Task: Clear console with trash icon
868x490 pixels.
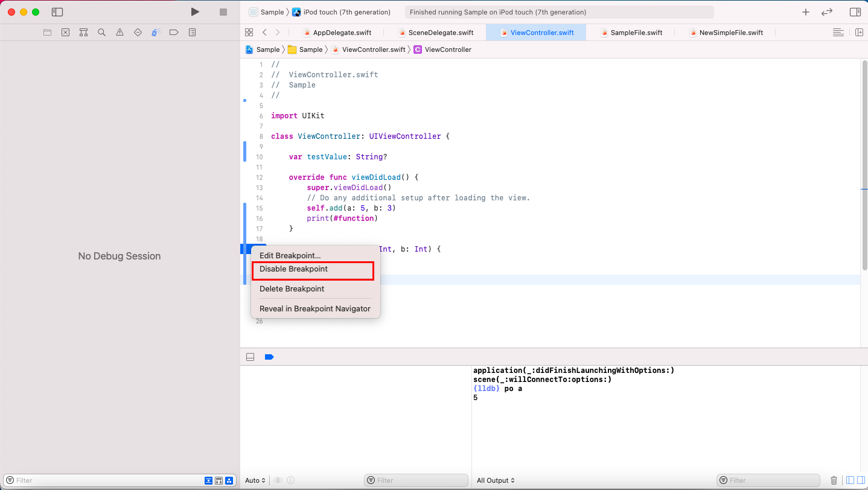Action: click(x=834, y=480)
